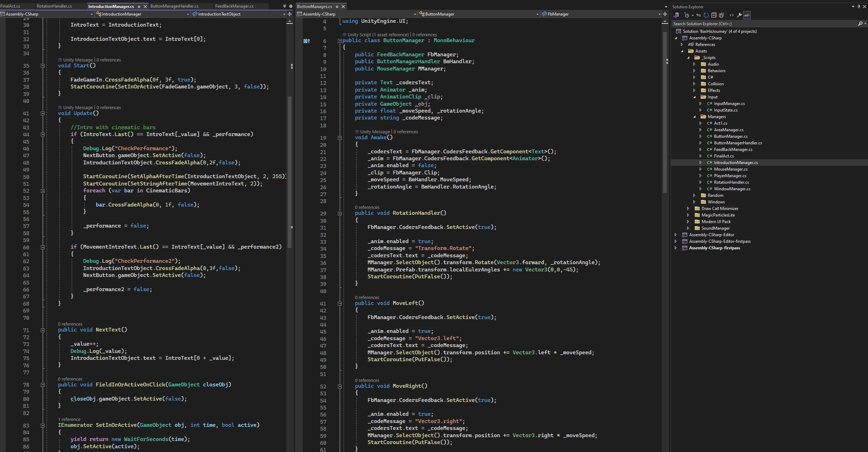Open the Properties wrench icon
This screenshot has height=452, width=868.
pos(739,15)
